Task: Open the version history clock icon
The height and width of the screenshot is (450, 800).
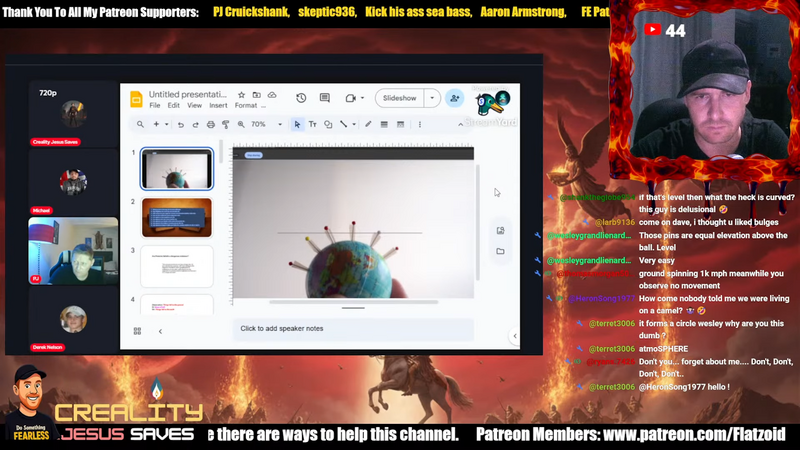Action: point(301,98)
